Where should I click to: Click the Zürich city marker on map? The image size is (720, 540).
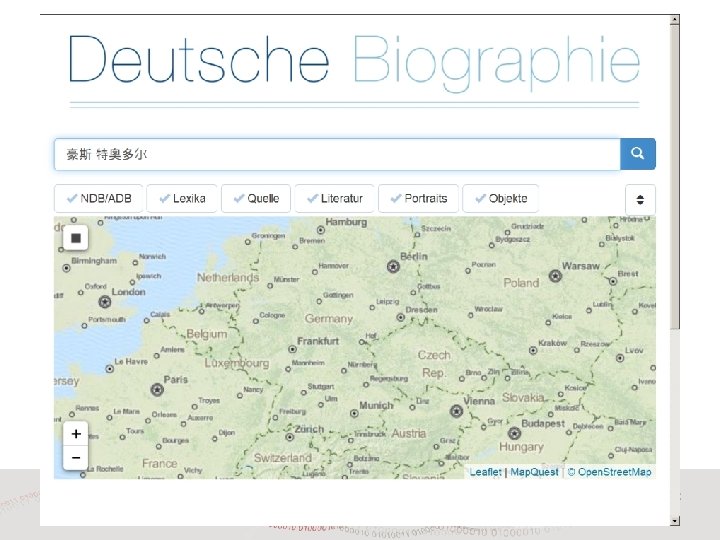coord(289,437)
